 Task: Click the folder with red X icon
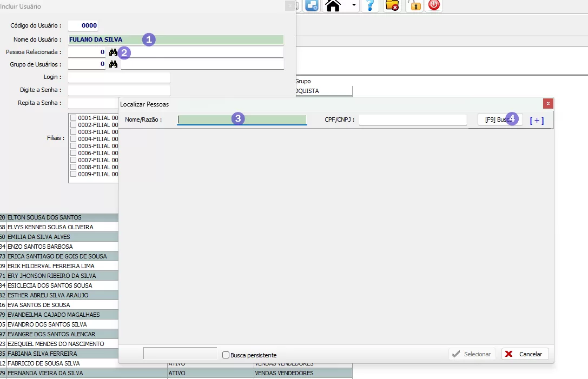coord(392,5)
